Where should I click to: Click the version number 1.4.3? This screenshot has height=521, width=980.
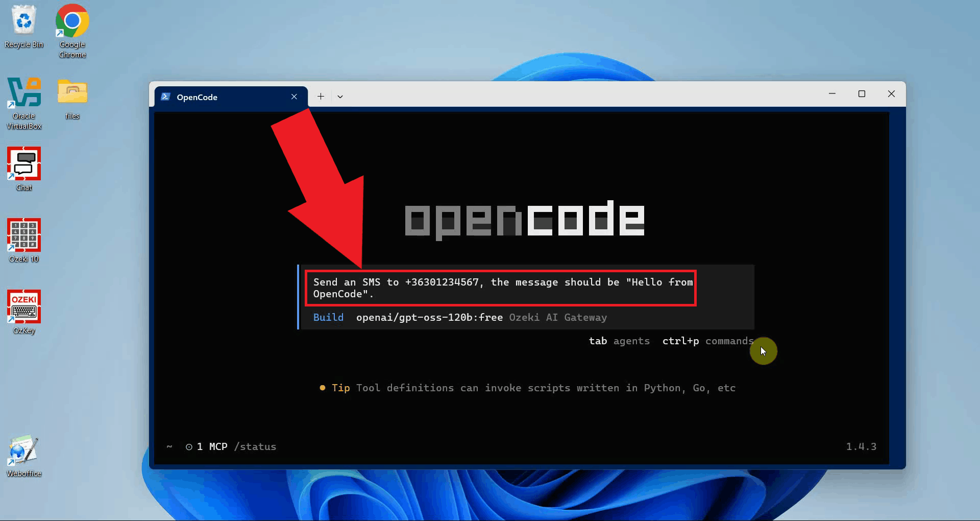(861, 446)
